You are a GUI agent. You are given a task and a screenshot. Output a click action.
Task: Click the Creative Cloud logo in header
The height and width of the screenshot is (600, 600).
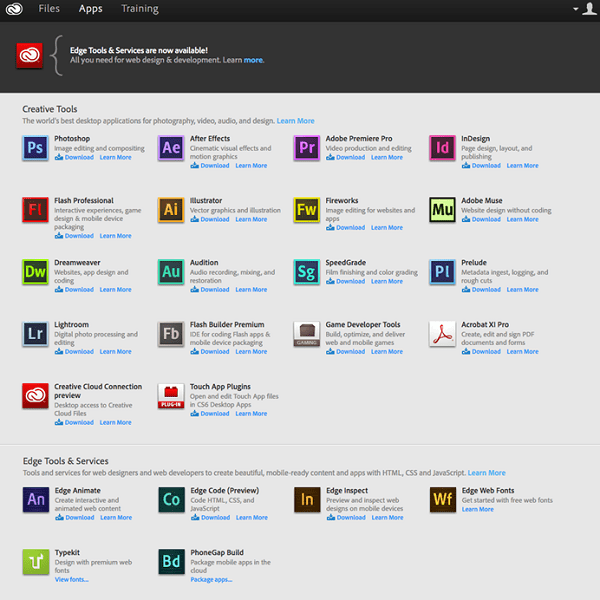[x=14, y=8]
